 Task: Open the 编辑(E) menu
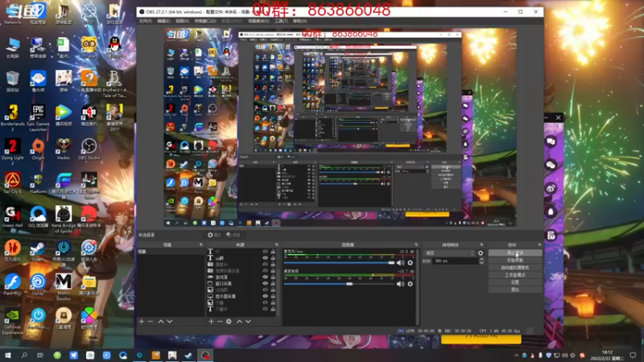point(163,21)
